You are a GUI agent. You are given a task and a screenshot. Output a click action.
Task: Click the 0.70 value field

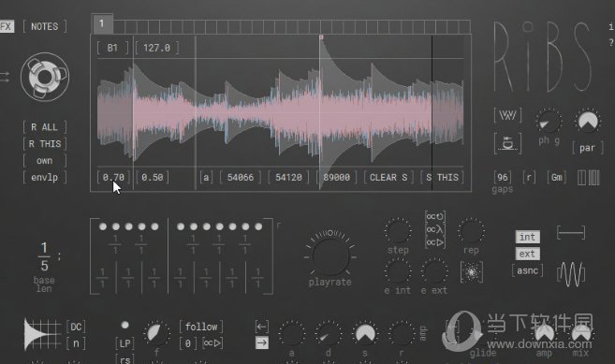113,177
